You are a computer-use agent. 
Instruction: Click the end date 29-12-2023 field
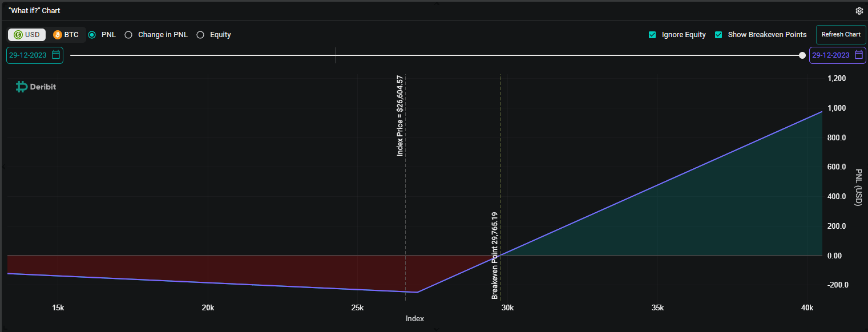pyautogui.click(x=837, y=55)
